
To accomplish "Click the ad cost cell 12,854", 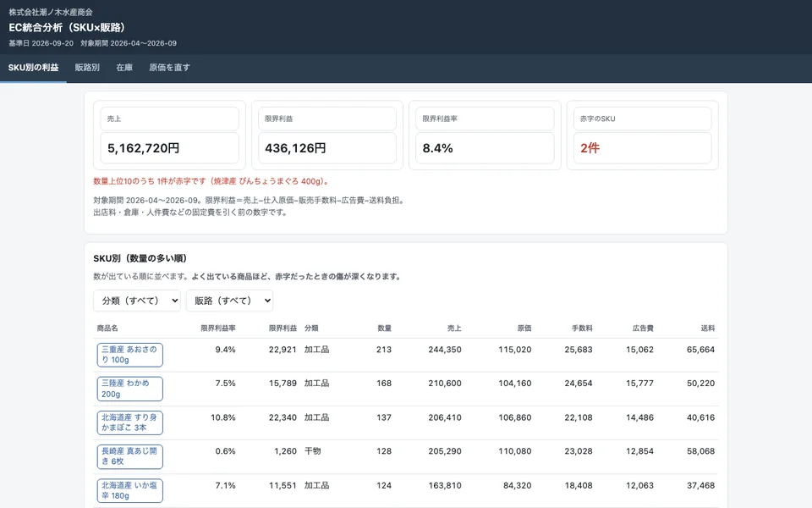I will pyautogui.click(x=639, y=451).
